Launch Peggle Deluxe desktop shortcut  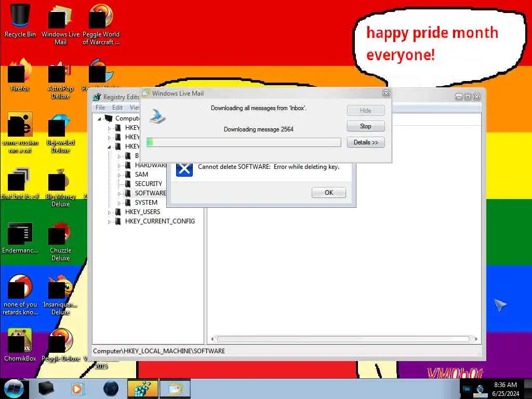61,344
